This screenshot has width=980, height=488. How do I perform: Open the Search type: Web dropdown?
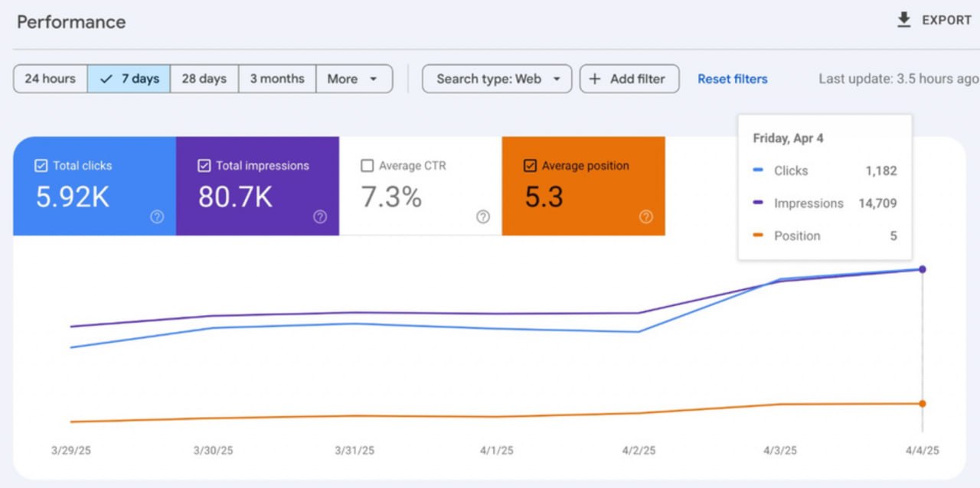[x=497, y=79]
